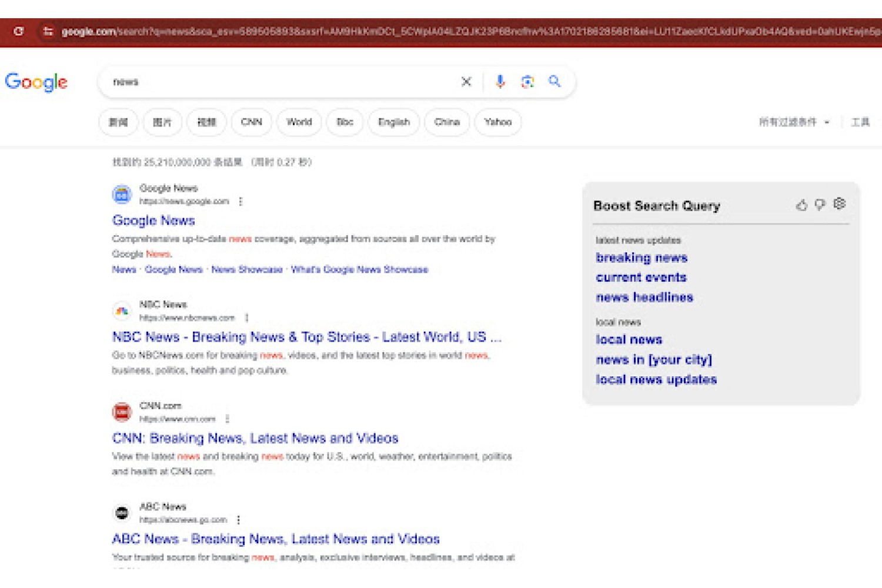882x588 pixels.
Task: Click the CNN.com favicon
Action: click(122, 412)
